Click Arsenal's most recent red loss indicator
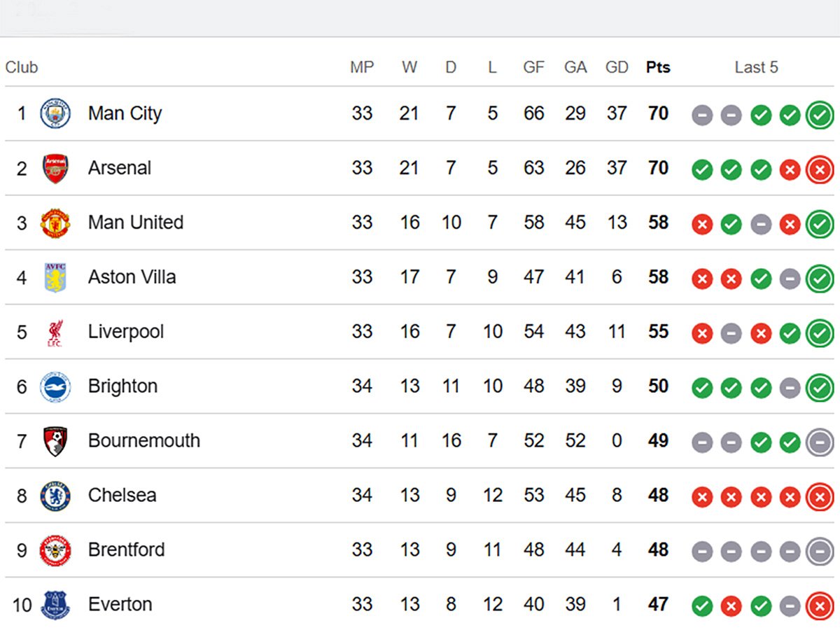Screen dimensions: 840x630 (819, 168)
